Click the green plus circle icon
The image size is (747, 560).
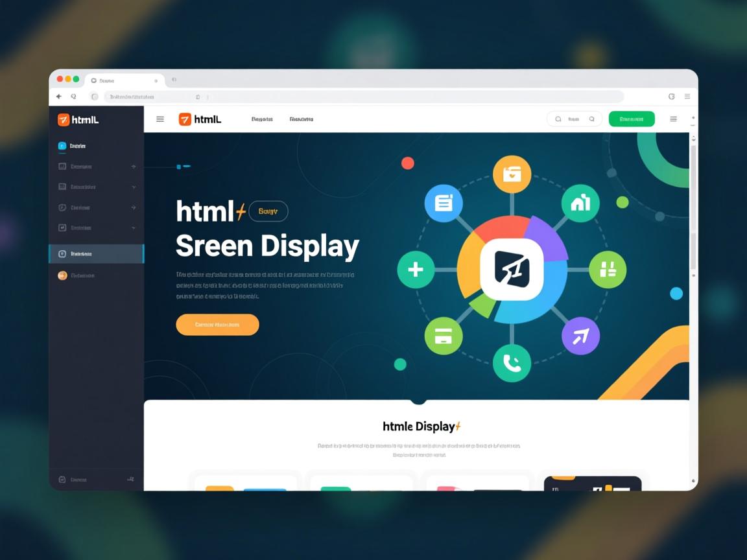[x=416, y=270]
